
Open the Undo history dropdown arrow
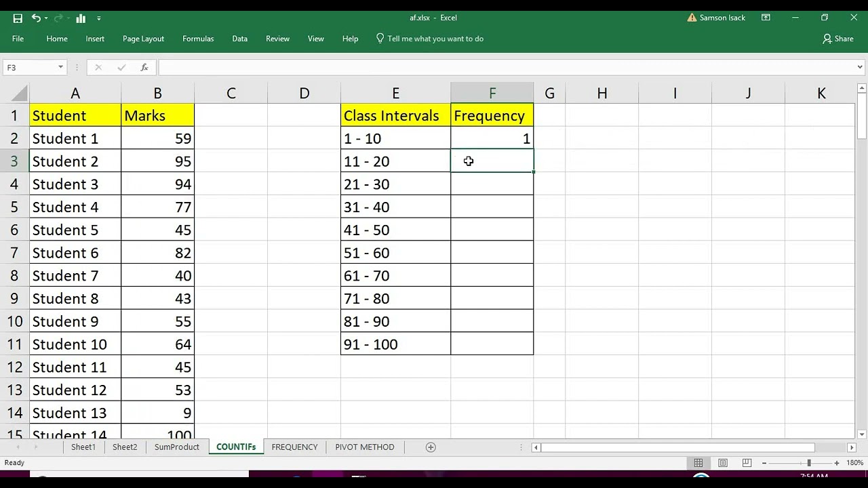[x=46, y=18]
